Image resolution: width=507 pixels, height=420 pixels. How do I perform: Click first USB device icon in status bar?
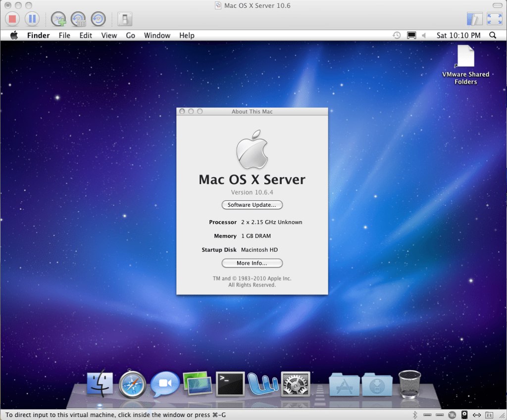pyautogui.click(x=427, y=415)
